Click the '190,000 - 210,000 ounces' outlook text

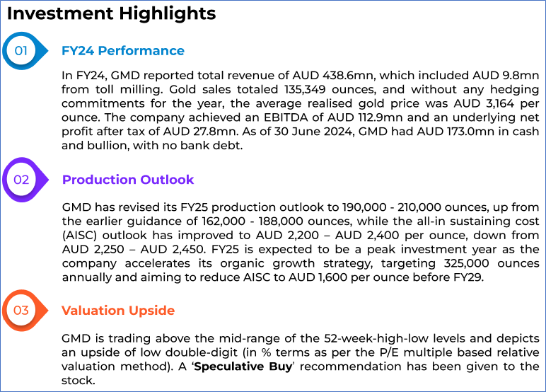coord(416,207)
